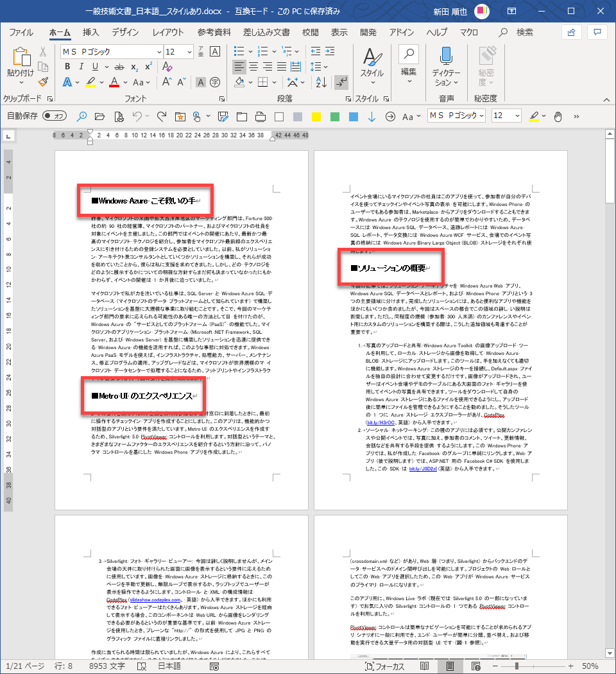The image size is (616, 674).
Task: Open the Styles gallery
Action: [x=372, y=64]
